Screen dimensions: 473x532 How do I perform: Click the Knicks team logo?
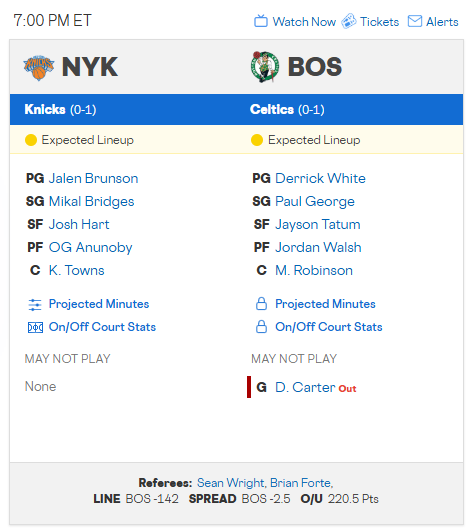[39, 68]
